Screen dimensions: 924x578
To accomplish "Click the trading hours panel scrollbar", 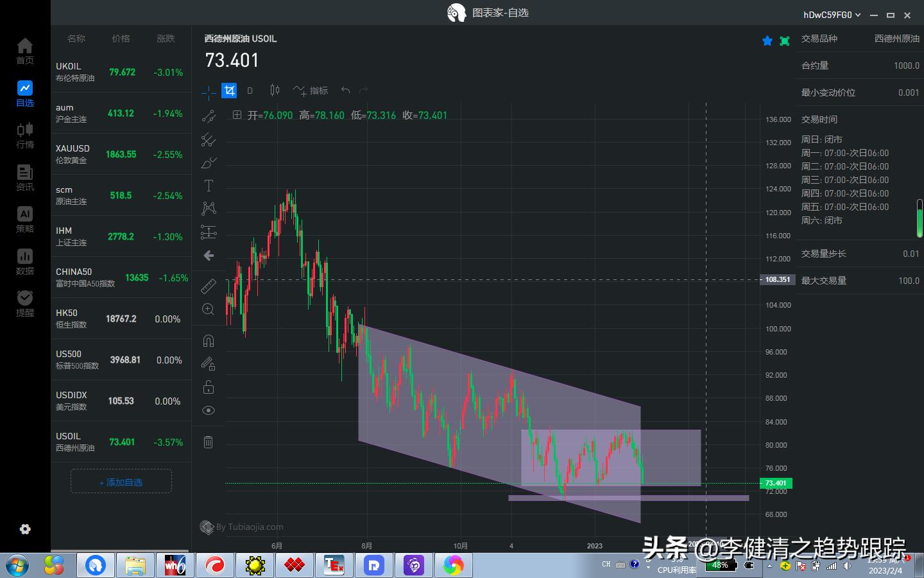I will click(x=920, y=218).
